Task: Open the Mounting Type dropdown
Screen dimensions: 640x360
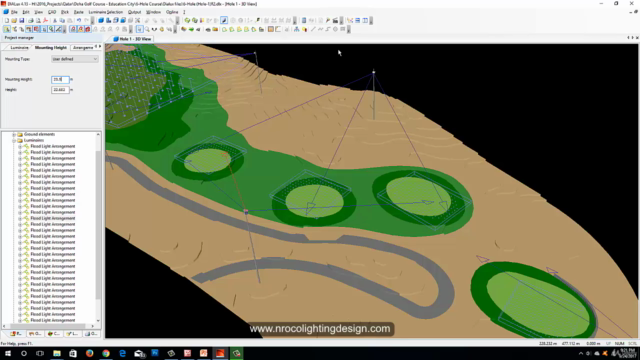Action: tap(75, 59)
